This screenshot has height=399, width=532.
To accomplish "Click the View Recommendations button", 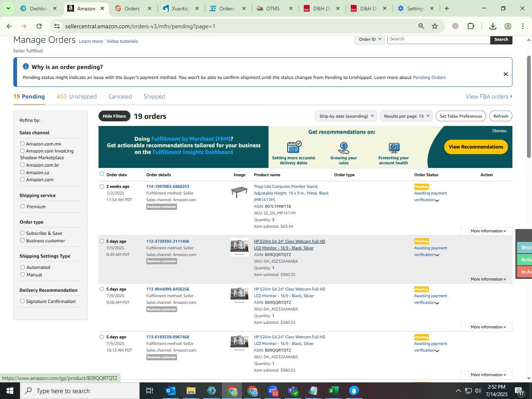I will pyautogui.click(x=476, y=147).
